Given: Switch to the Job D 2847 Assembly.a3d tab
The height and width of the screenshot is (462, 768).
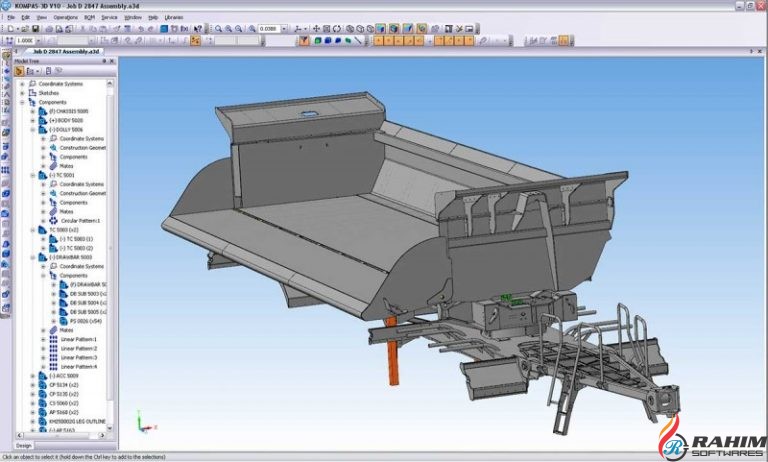Looking at the screenshot, I should (x=67, y=51).
